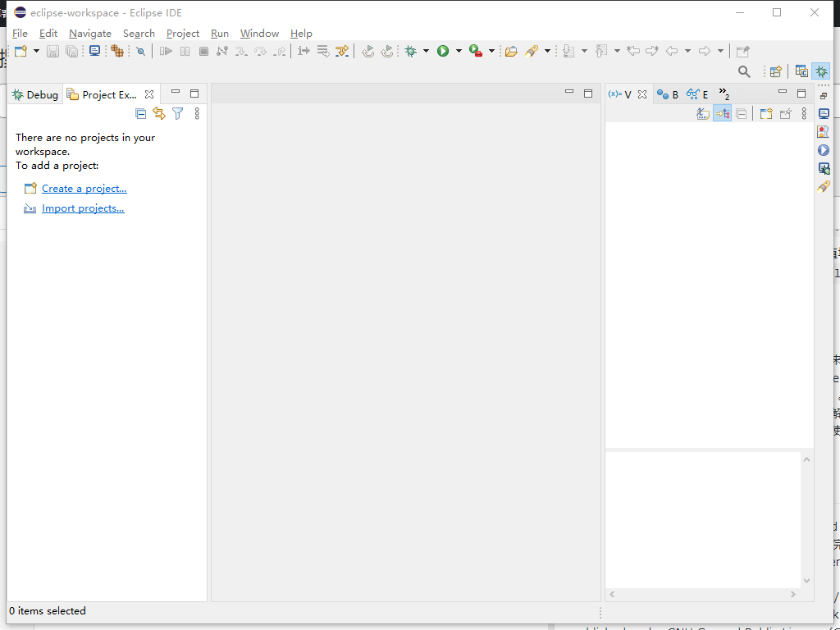
Task: Click the Project Explorer filter funnel icon
Action: point(177,113)
